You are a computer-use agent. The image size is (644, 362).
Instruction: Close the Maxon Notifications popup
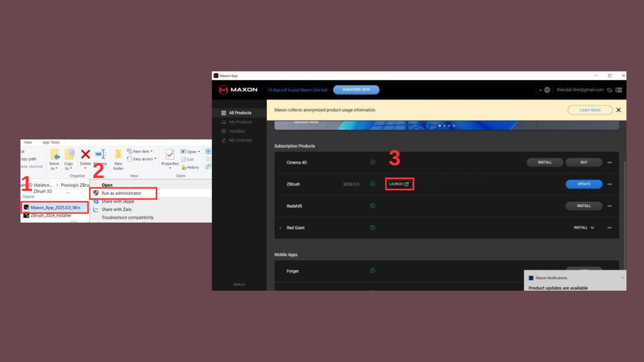pyautogui.click(x=623, y=278)
